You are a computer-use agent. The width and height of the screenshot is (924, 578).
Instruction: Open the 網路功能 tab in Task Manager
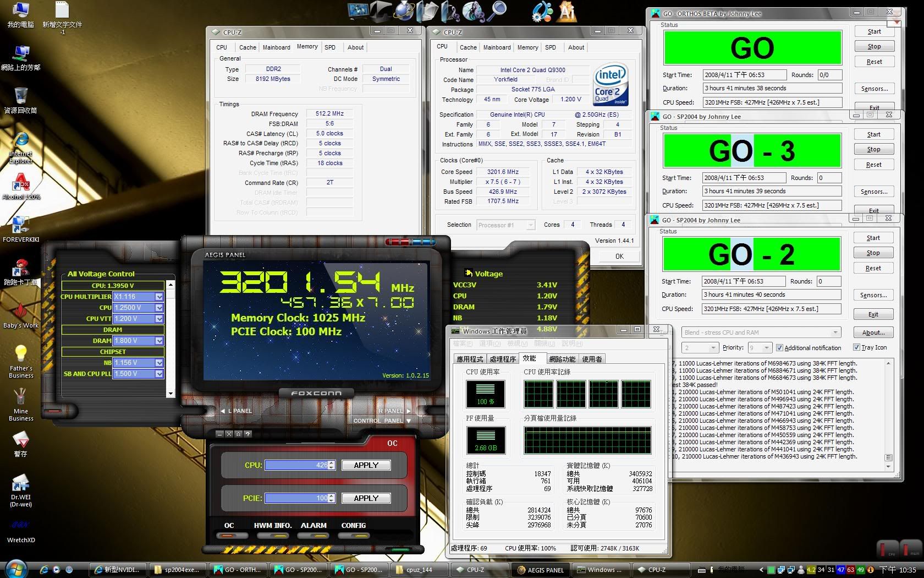tap(562, 359)
